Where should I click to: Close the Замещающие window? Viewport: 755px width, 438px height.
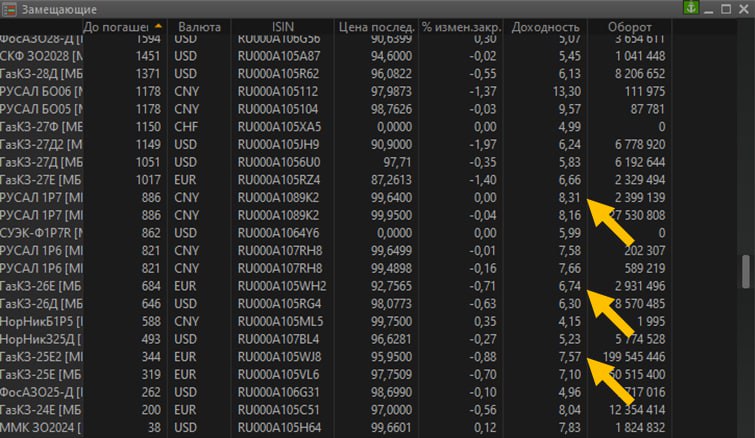click(744, 9)
